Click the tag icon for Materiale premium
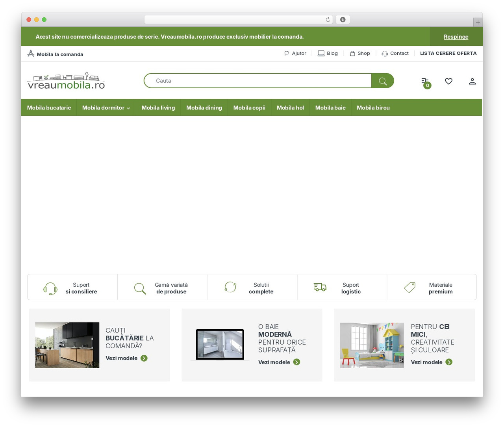The image size is (504, 427). coord(409,287)
